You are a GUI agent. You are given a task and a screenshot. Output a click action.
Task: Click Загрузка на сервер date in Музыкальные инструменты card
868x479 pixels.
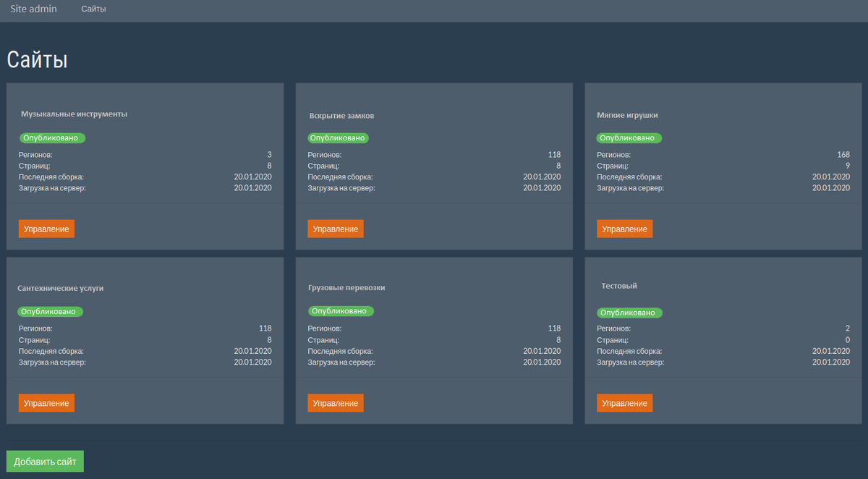pos(252,188)
